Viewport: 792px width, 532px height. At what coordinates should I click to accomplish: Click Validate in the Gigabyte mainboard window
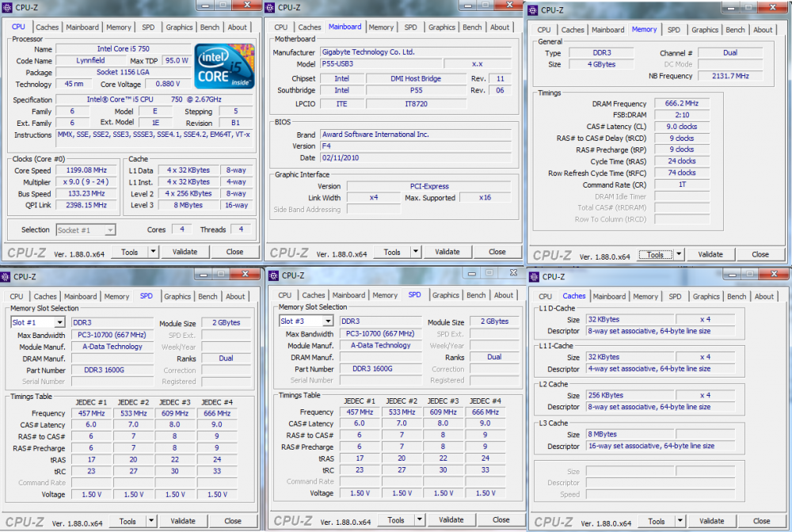(447, 252)
